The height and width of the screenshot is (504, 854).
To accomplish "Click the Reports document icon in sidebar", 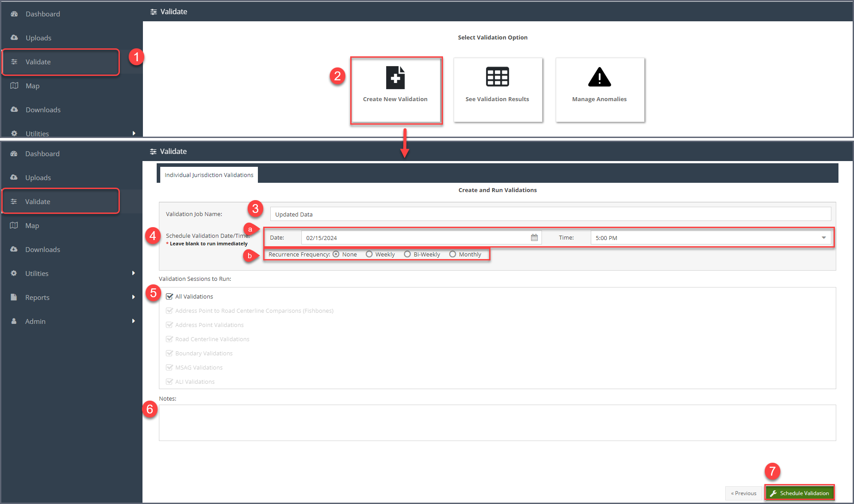I will pyautogui.click(x=14, y=297).
